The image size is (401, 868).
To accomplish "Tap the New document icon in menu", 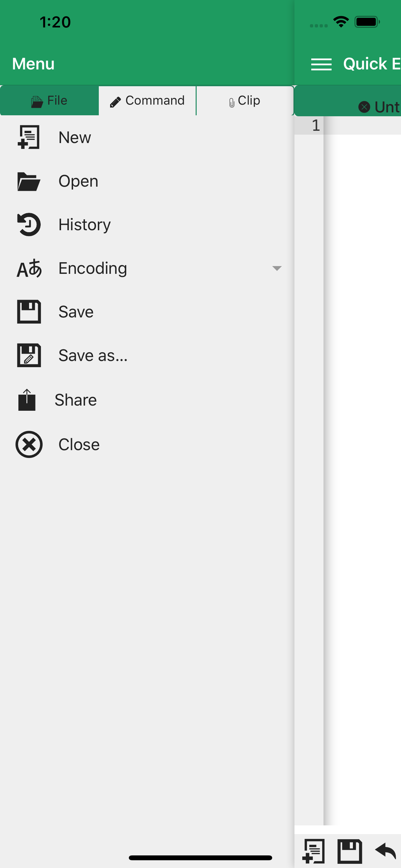I will 29,137.
